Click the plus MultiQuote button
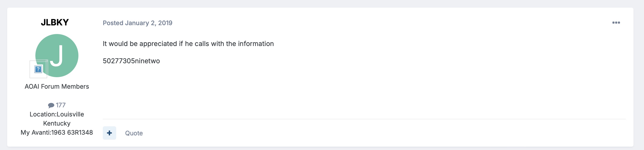 [x=109, y=133]
